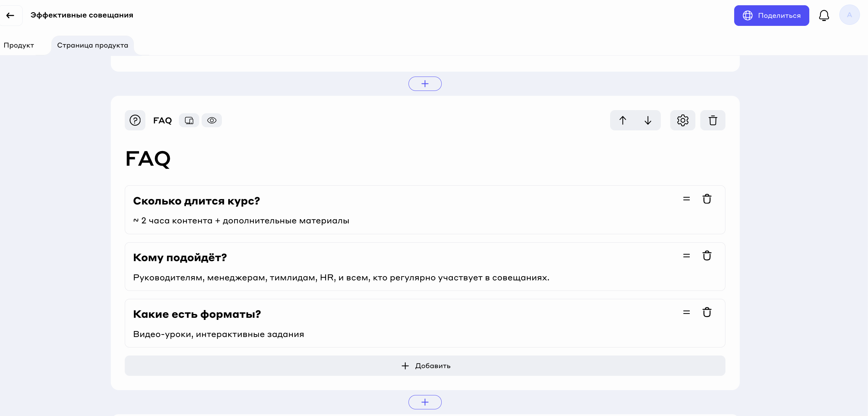Screen dimensions: 868x416
Task: Insert new block above FAQ section
Action: 425,84
